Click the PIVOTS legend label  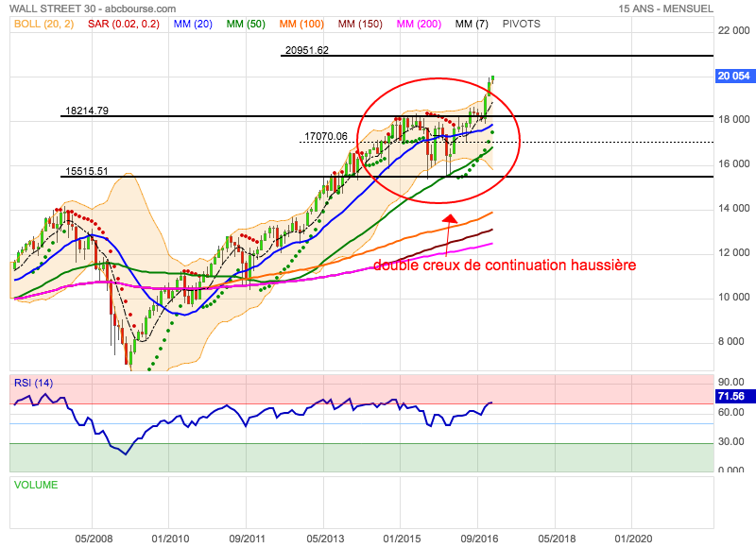(x=522, y=24)
